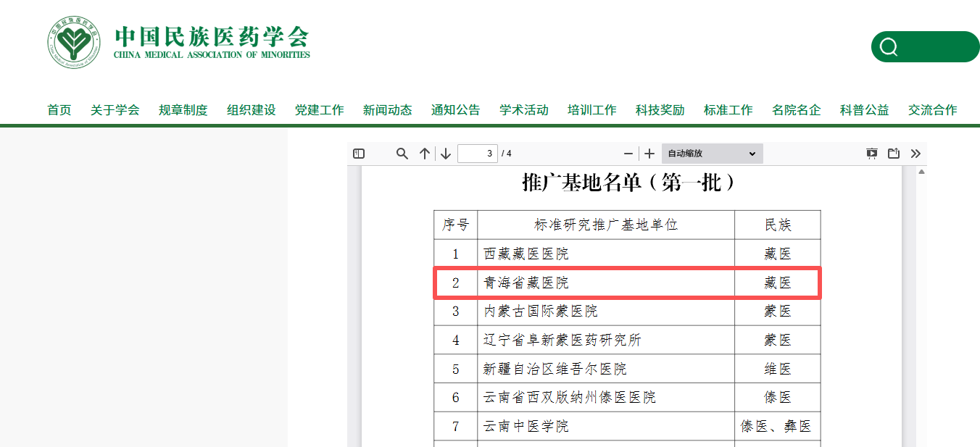Open the 交流合作 menu item
This screenshot has height=447, width=980.
(933, 110)
